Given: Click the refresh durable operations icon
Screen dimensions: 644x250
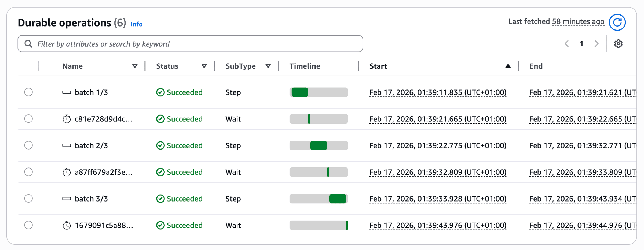Looking at the screenshot, I should (x=617, y=22).
